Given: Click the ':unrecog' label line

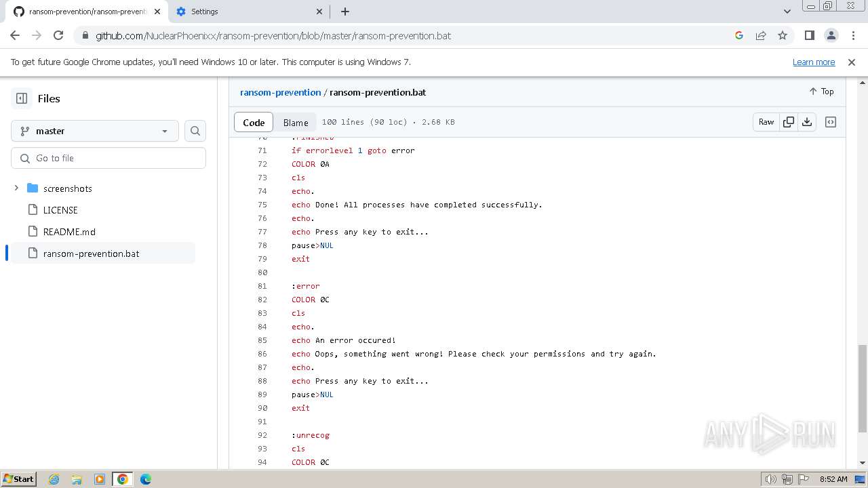Looking at the screenshot, I should (311, 435).
